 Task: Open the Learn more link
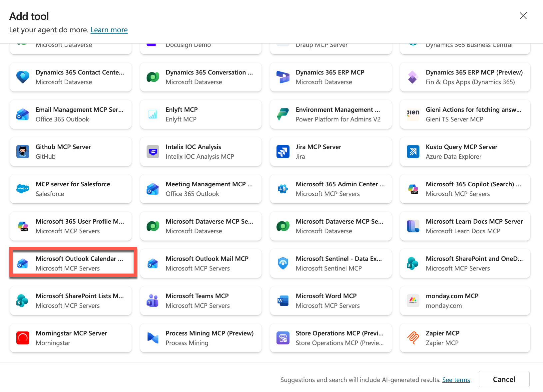[x=109, y=30]
